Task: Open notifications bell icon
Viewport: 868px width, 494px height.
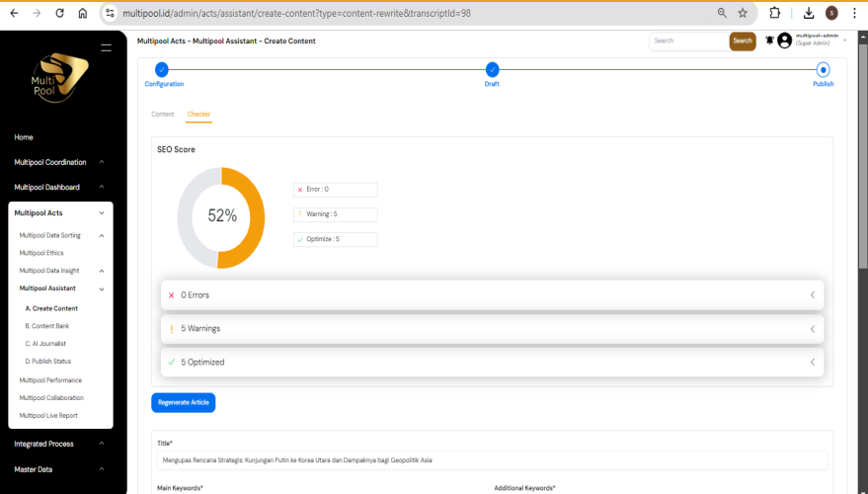Action: 769,41
